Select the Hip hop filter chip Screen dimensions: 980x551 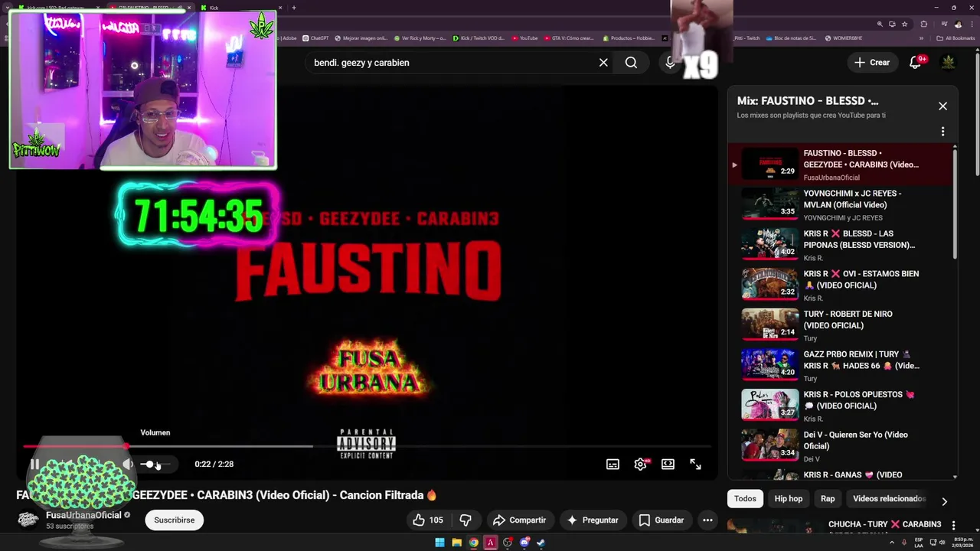(788, 499)
